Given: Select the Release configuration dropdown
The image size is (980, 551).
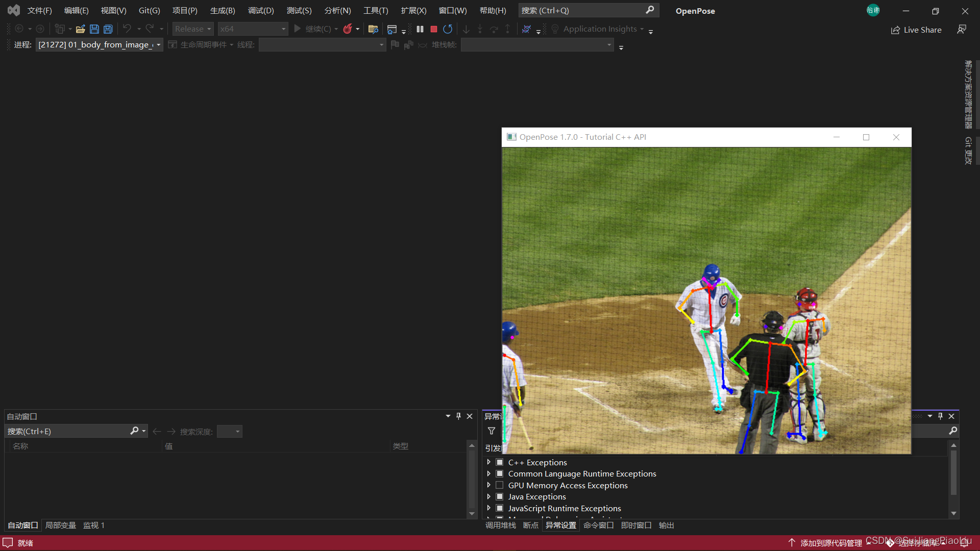Looking at the screenshot, I should [192, 28].
